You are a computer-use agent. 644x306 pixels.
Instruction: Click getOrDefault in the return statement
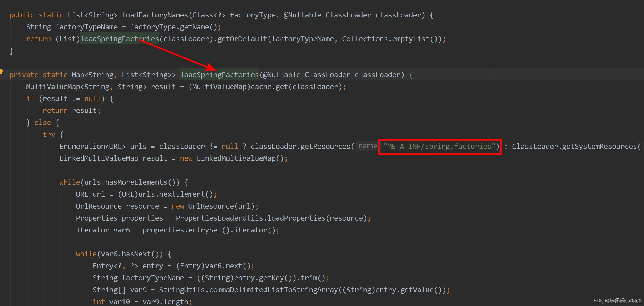tap(242, 39)
